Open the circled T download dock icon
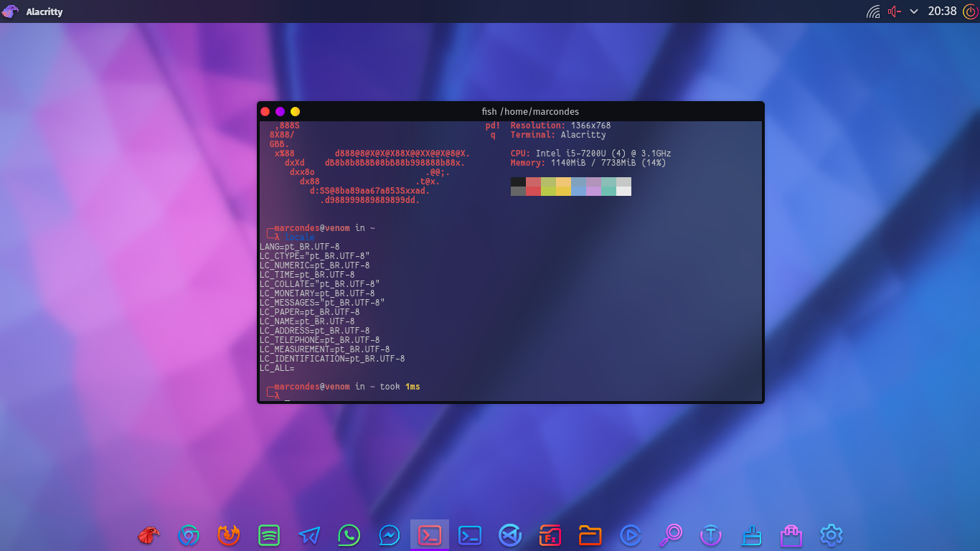 [x=711, y=534]
